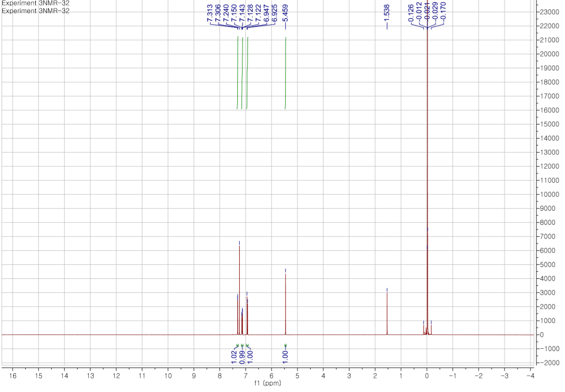Screen dimensions: 565x392
Task: Click the peak label -0.170
Action: click(x=443, y=13)
